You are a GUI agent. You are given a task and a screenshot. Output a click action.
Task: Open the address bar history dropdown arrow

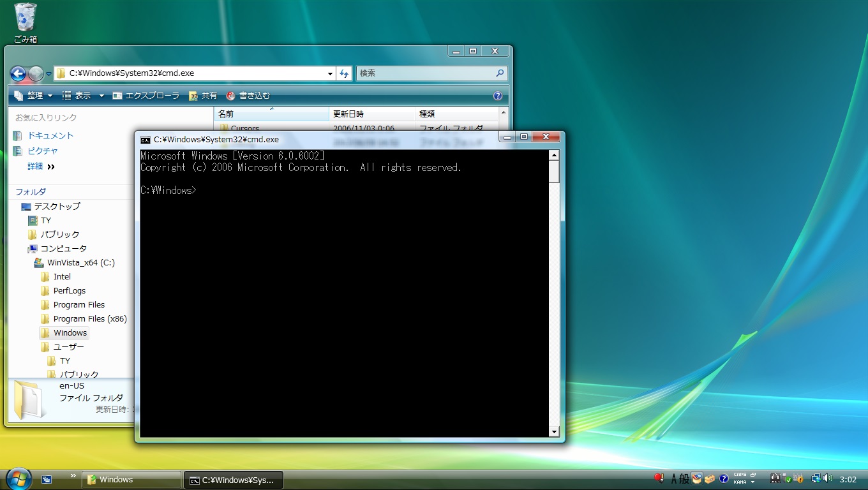point(330,73)
